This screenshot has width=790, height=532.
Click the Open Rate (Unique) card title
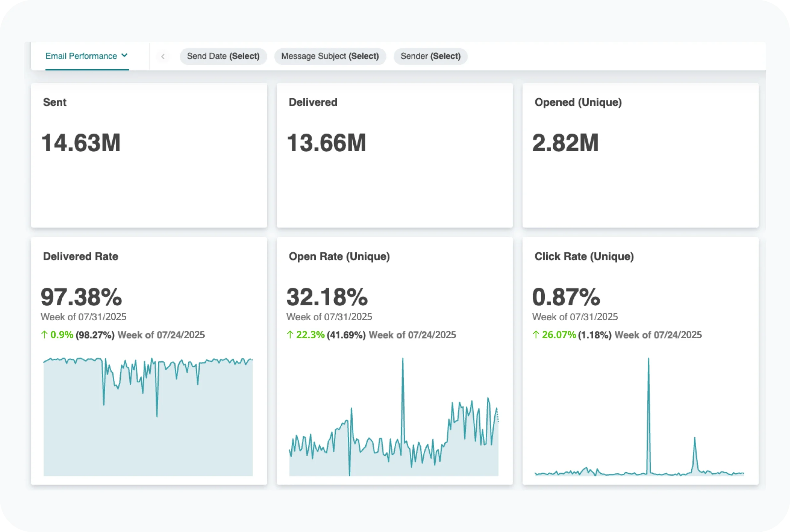tap(339, 256)
